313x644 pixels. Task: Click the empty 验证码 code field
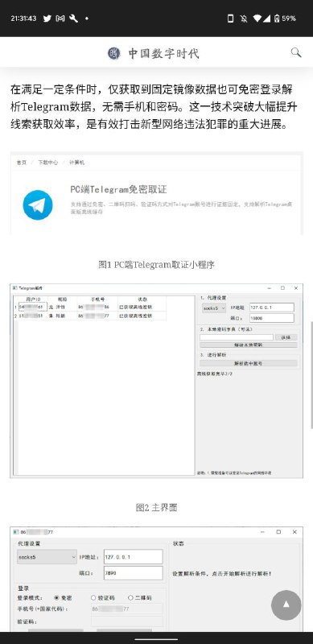pos(126,621)
